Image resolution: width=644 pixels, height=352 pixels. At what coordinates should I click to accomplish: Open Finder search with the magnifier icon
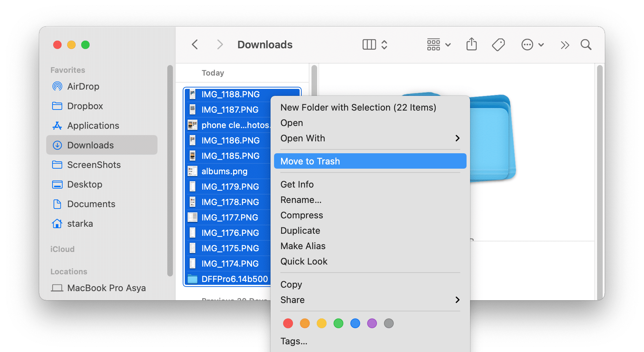point(586,45)
